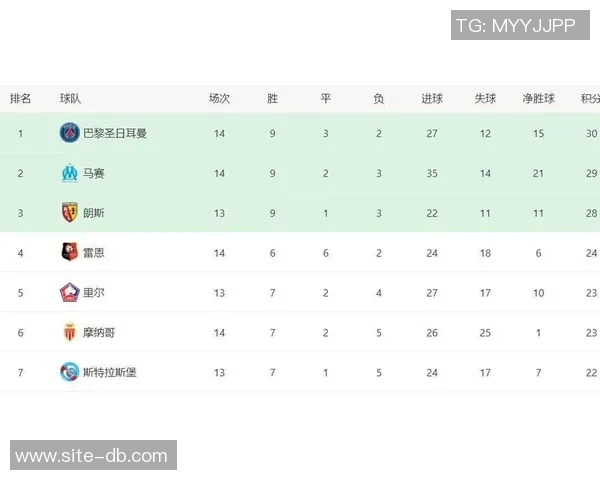Select the 朗斯 team name
Image resolution: width=600 pixels, height=480 pixels.
pyautogui.click(x=94, y=212)
